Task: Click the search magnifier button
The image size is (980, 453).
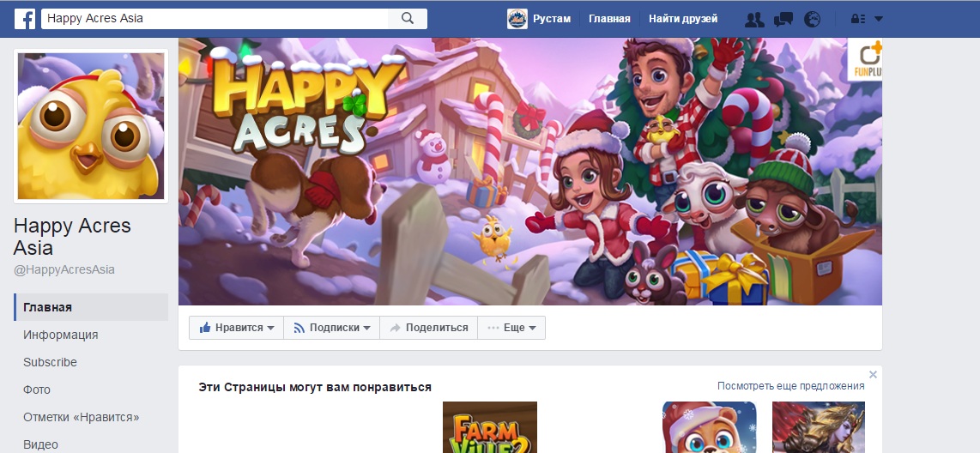Action: [x=408, y=19]
